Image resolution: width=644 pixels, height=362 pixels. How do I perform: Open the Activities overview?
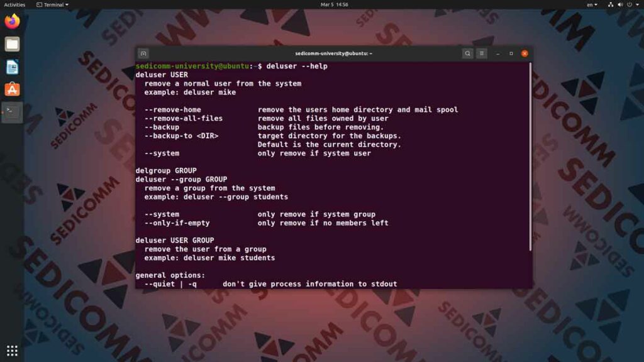pyautogui.click(x=14, y=4)
